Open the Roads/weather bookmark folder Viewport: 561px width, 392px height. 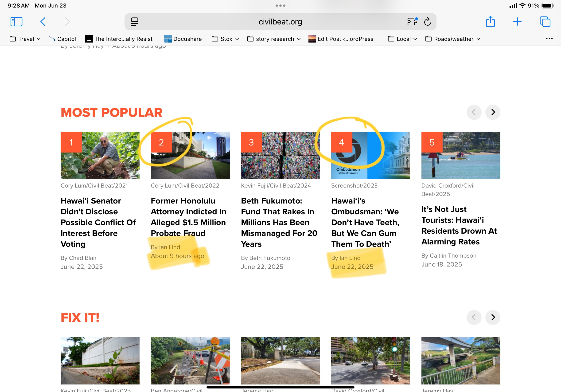tap(453, 39)
